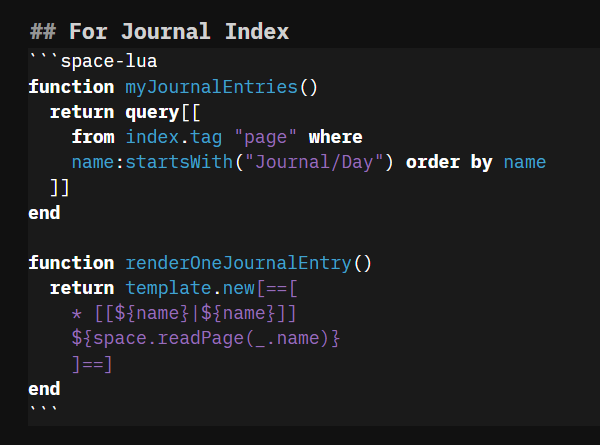Click the renderOneJournalEntry function name
Viewport: 600px width, 445px height.
238,263
